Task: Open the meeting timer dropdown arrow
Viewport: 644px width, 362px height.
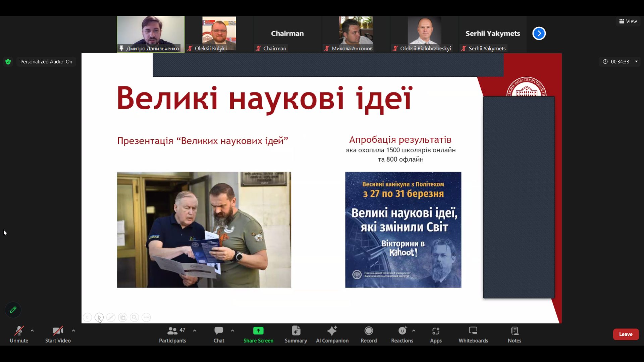Action: (x=636, y=61)
